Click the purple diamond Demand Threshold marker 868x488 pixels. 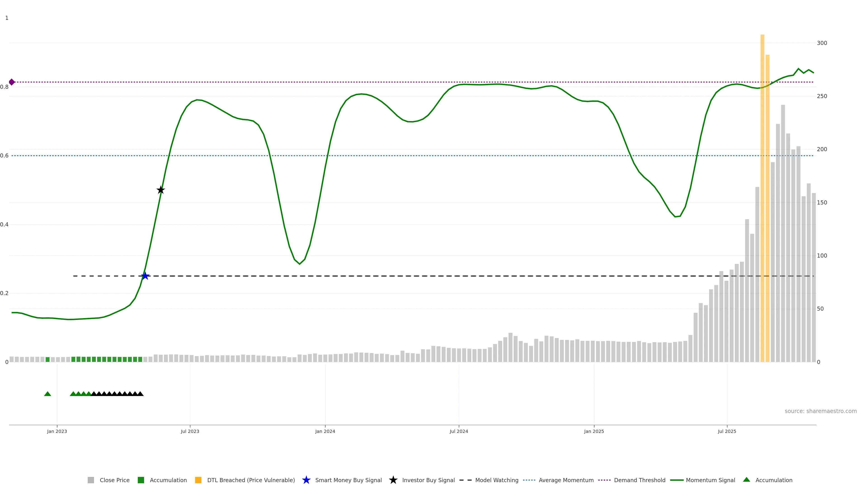click(12, 82)
